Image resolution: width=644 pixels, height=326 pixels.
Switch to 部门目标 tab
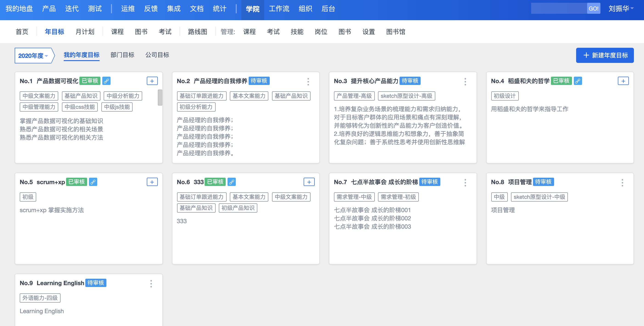pos(122,55)
